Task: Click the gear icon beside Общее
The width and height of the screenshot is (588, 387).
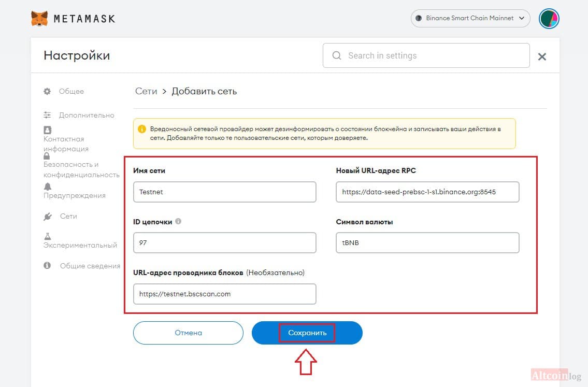Action: (x=47, y=91)
